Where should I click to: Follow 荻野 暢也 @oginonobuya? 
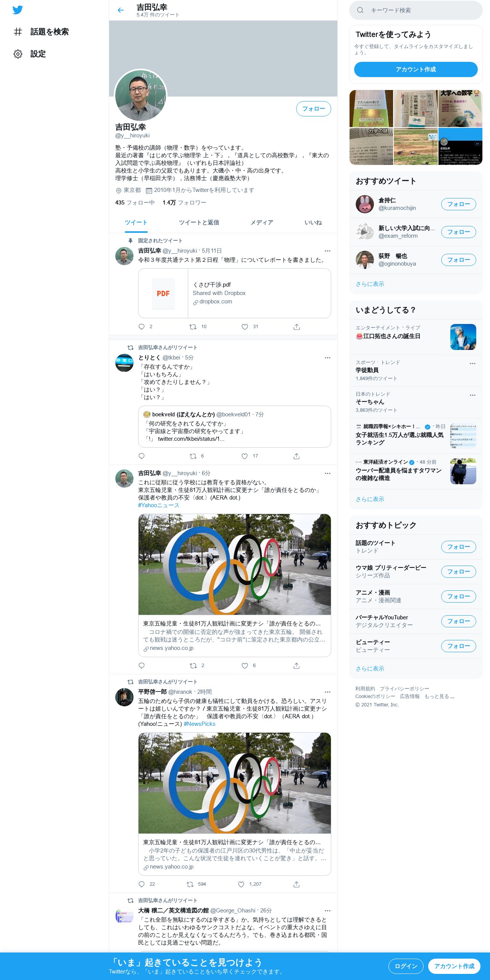[458, 260]
